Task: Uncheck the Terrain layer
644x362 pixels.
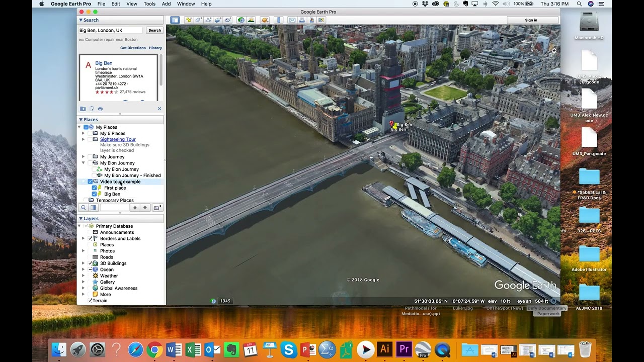Action: 90,300
